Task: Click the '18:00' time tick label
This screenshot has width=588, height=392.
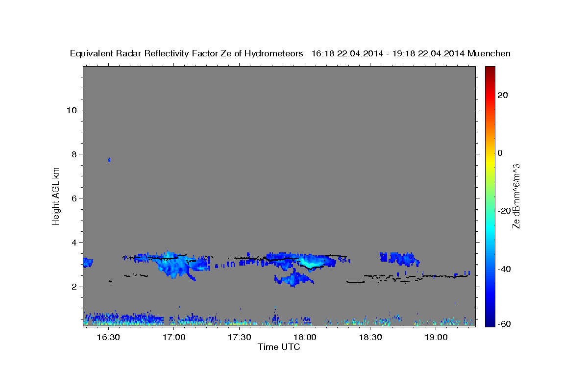Action: pos(305,337)
